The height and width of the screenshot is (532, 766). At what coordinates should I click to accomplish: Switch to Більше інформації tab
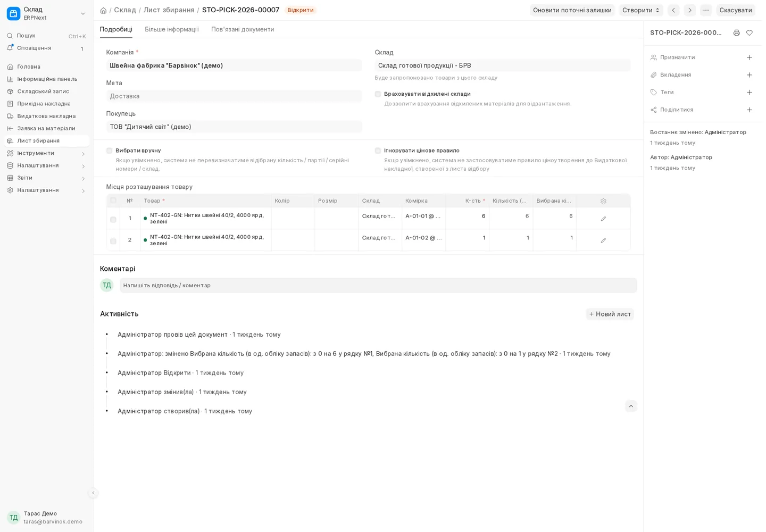coord(172,29)
